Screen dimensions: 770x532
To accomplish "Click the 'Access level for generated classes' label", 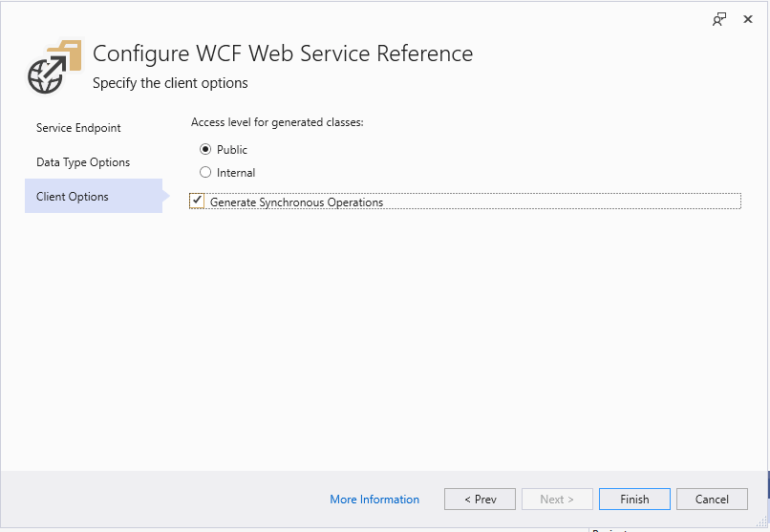I will (x=277, y=122).
